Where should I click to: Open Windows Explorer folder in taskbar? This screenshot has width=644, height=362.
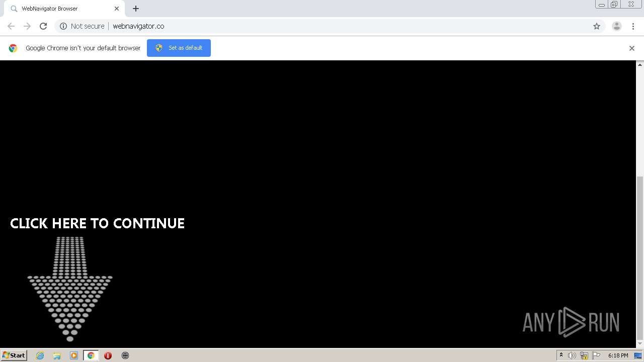coord(57,355)
